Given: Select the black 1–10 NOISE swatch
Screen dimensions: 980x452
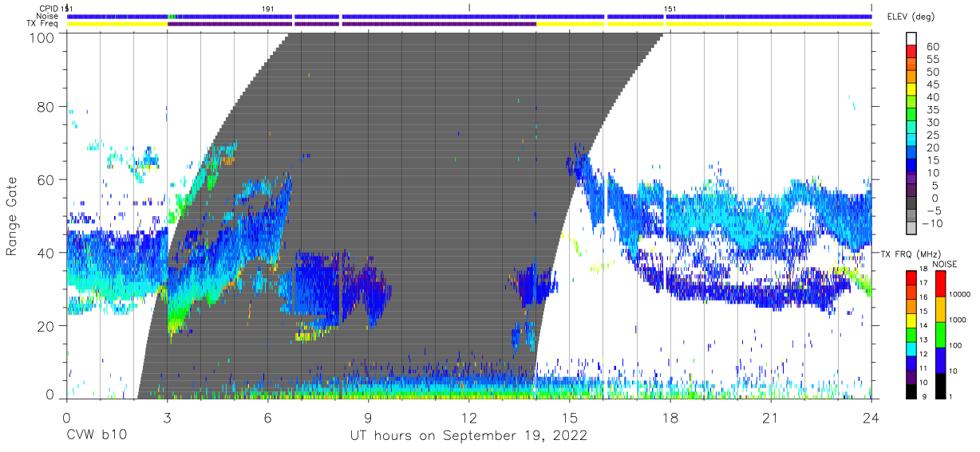Looking at the screenshot, I should (940, 386).
